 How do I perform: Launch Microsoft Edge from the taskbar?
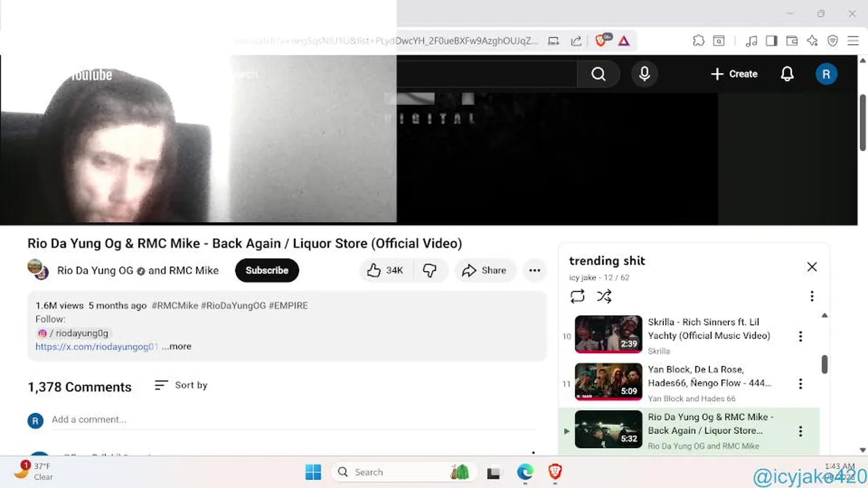coord(525,472)
